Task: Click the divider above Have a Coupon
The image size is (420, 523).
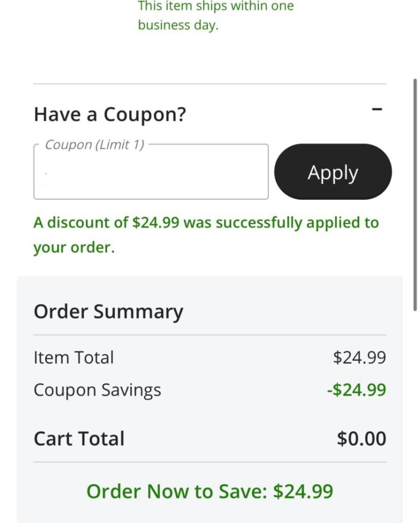Action: (210, 83)
